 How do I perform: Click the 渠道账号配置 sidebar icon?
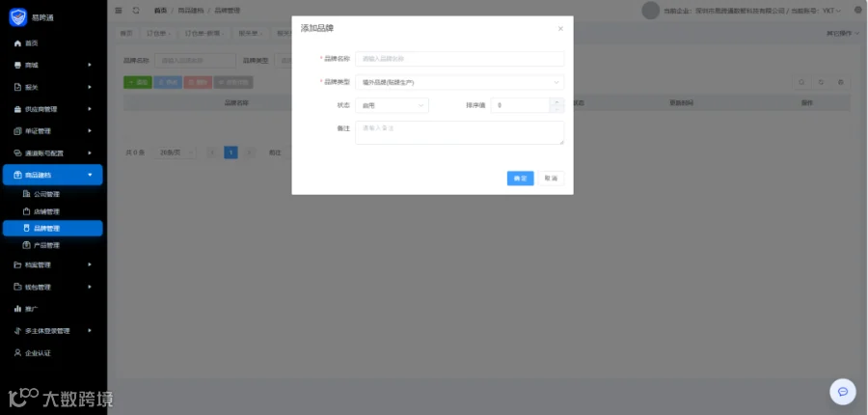click(x=17, y=152)
